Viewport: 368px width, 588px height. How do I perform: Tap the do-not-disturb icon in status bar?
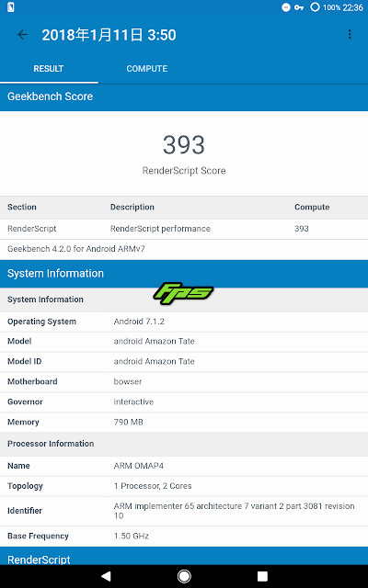(x=286, y=7)
